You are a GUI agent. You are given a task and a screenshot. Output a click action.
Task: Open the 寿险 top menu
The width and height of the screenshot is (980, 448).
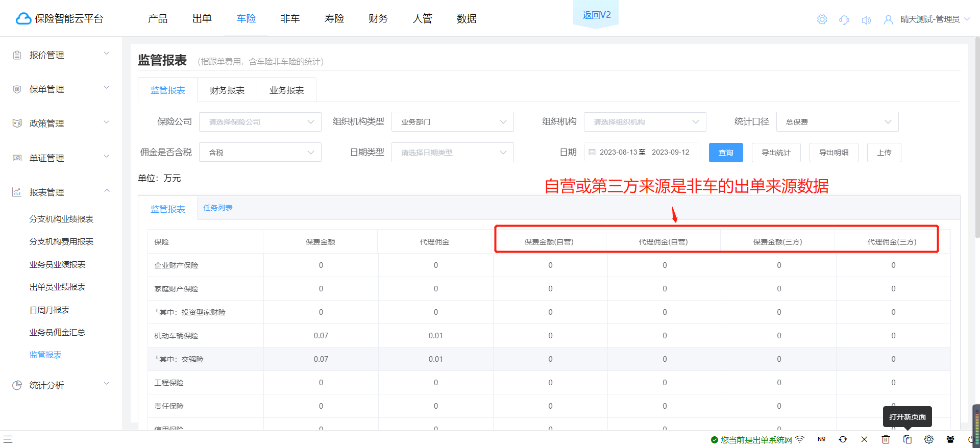pyautogui.click(x=334, y=19)
